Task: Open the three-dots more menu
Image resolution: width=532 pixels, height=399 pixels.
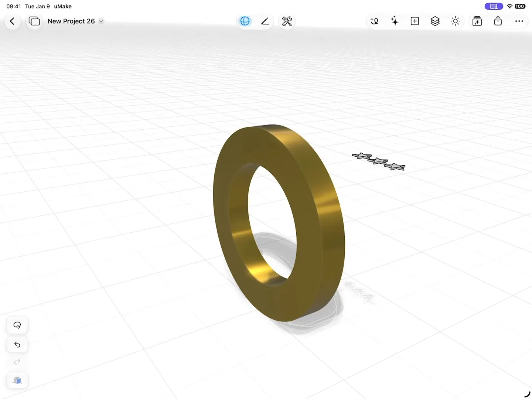Action: (x=519, y=21)
